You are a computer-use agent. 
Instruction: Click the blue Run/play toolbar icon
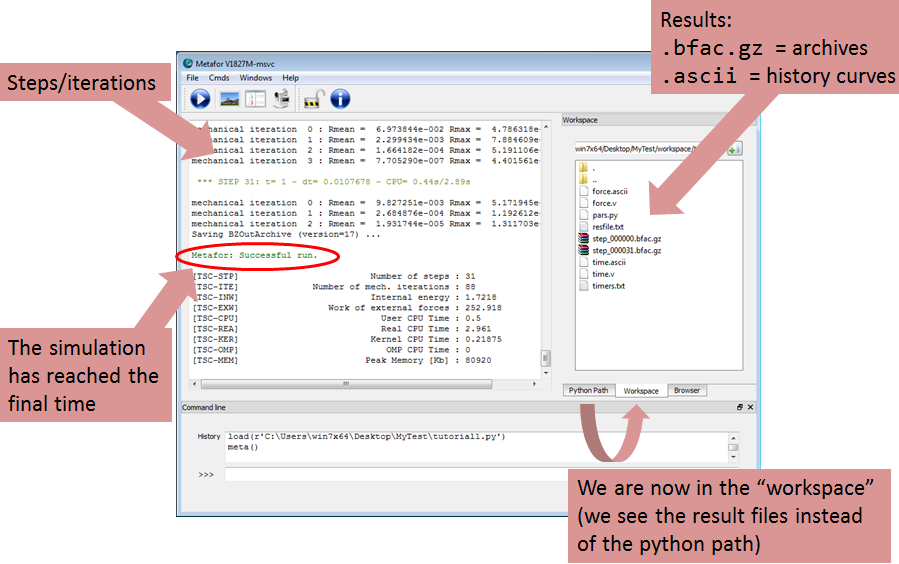[200, 99]
